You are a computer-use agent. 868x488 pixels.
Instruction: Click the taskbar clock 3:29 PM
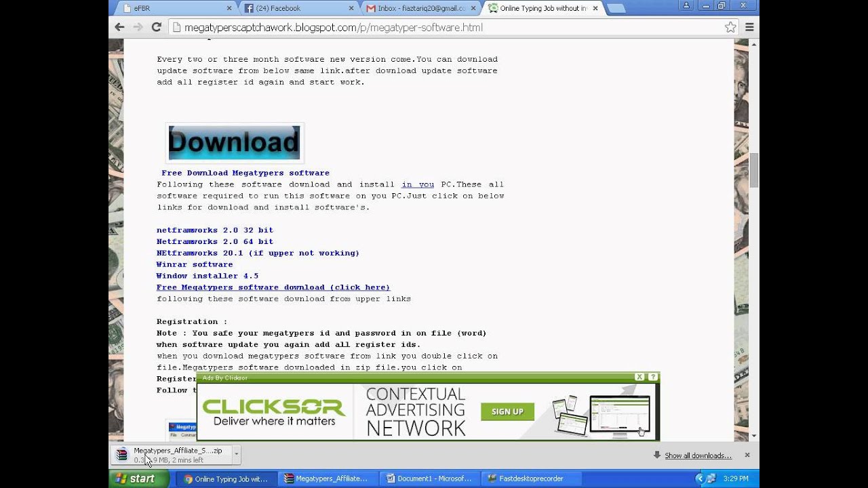(x=736, y=479)
